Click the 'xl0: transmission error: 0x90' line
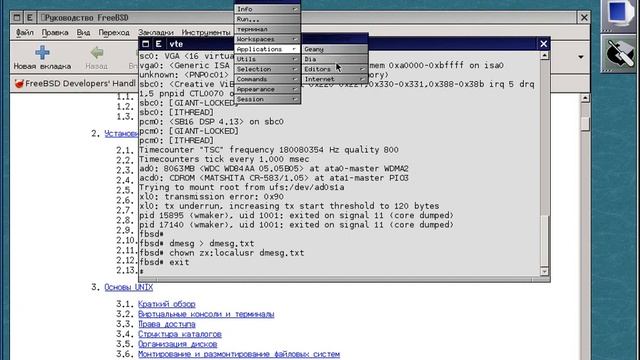The width and height of the screenshot is (640, 360). coord(211,197)
